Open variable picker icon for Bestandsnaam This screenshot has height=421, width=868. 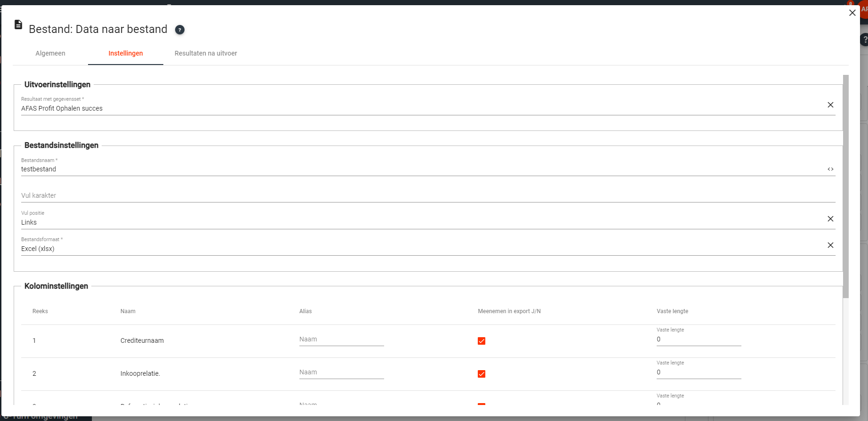(830, 169)
